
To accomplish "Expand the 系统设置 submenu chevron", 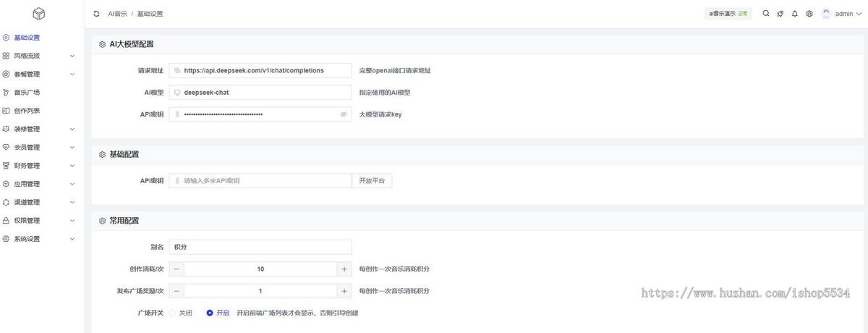I will pyautogui.click(x=72, y=239).
